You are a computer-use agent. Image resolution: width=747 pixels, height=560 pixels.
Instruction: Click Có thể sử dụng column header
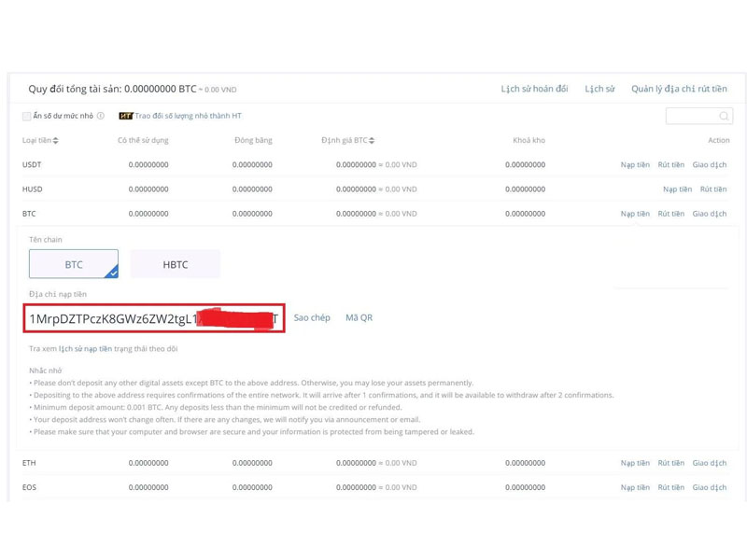(x=143, y=141)
